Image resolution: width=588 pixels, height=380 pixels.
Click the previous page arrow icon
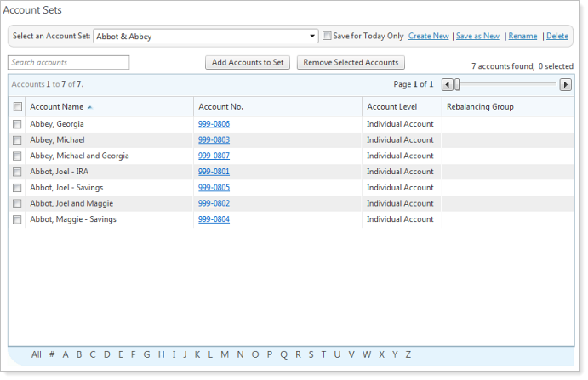coord(447,84)
